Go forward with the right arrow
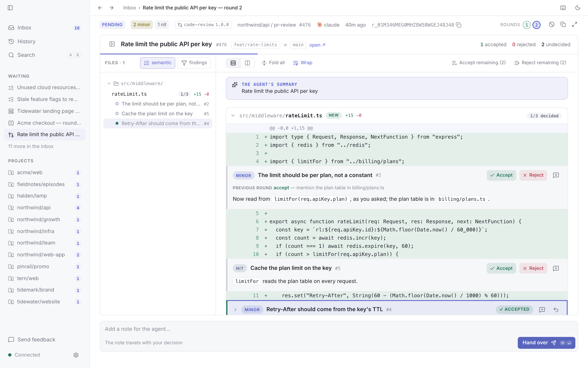 pyautogui.click(x=111, y=8)
